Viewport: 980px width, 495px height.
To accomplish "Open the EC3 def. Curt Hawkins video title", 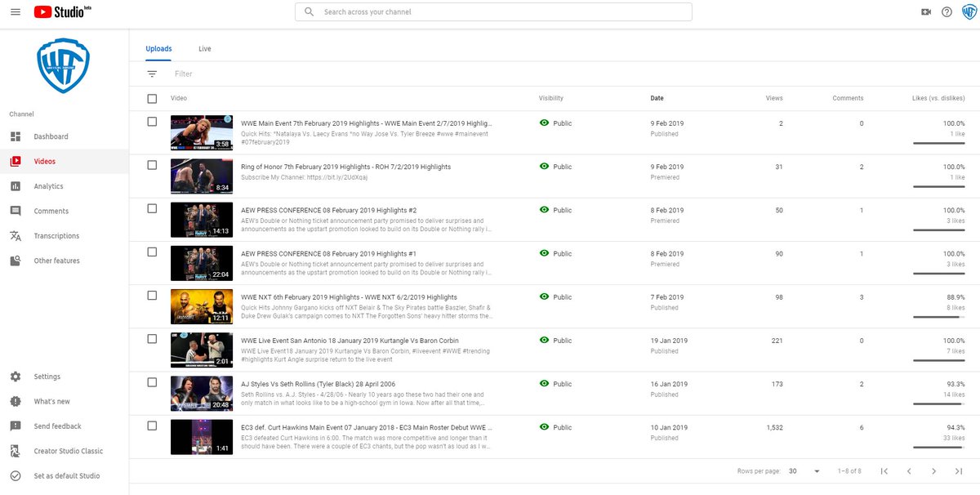I will (367, 427).
